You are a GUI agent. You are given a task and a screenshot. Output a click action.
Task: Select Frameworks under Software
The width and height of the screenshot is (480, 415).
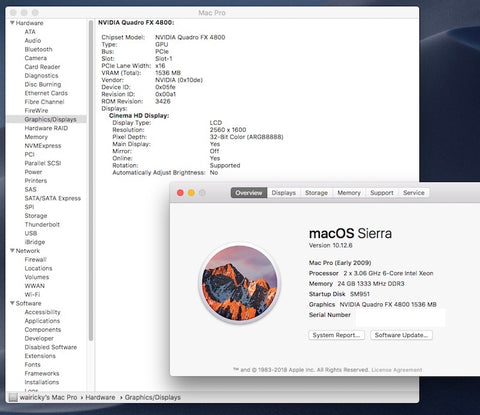(42, 373)
